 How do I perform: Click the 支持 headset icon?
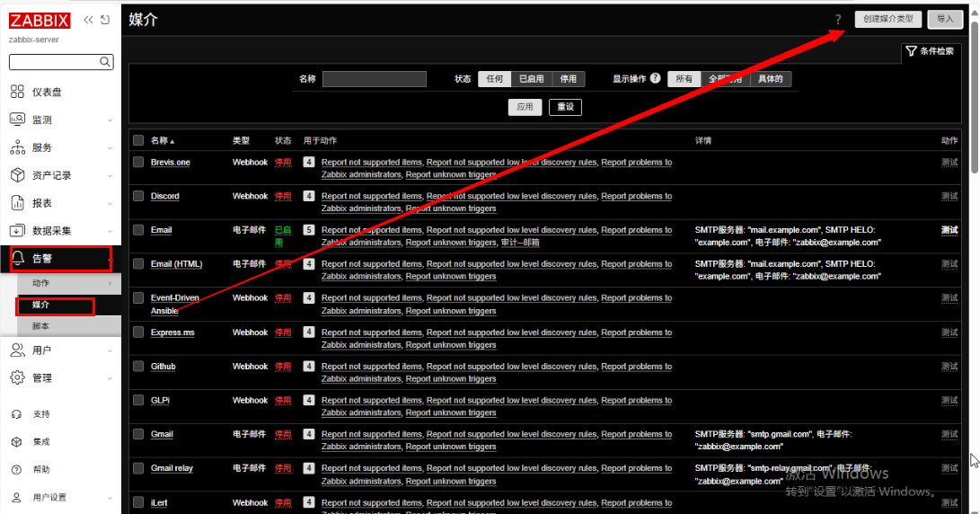pyautogui.click(x=16, y=414)
